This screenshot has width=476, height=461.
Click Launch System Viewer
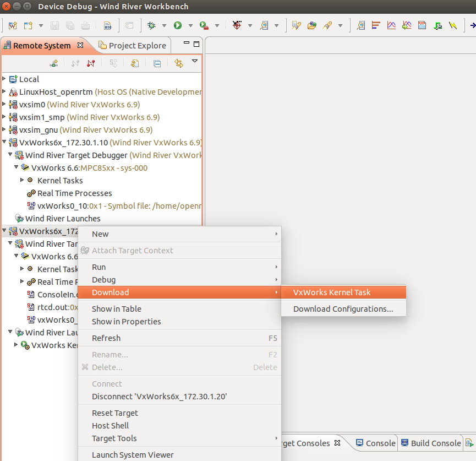(x=179, y=455)
